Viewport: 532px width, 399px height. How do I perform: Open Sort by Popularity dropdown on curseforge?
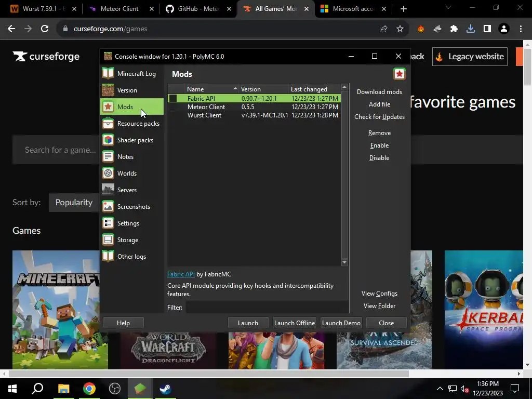pos(74,203)
